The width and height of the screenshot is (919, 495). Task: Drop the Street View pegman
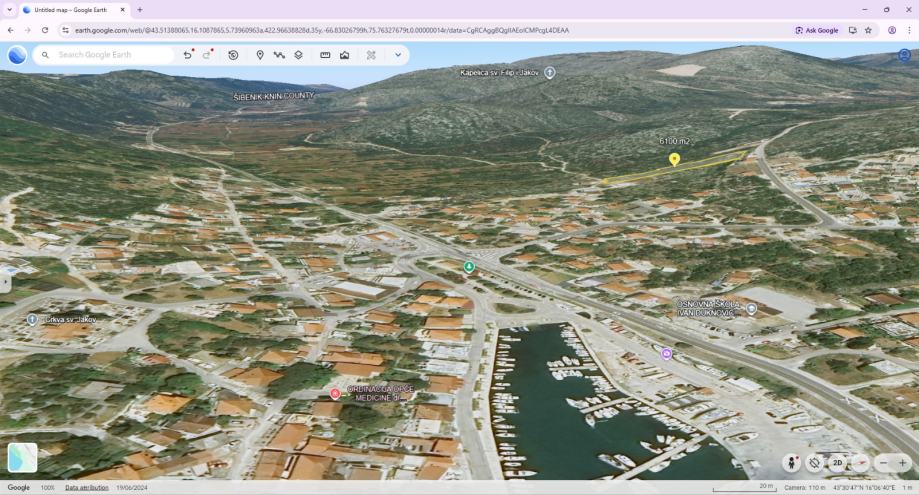pos(792,463)
